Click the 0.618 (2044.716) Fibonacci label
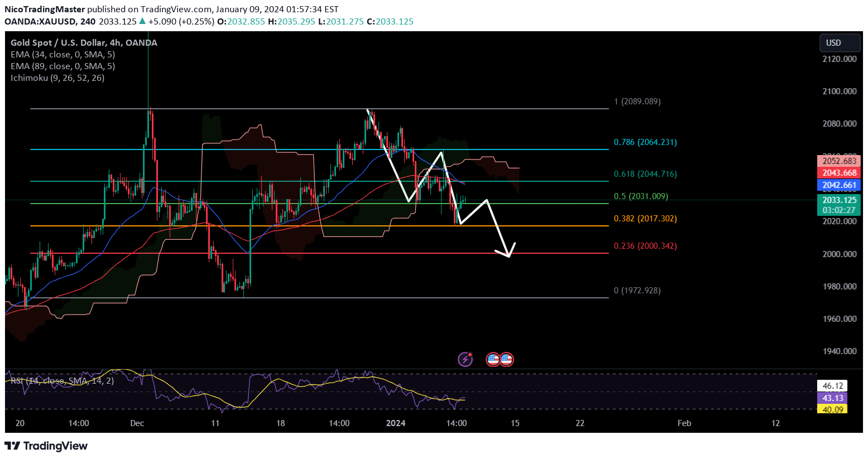Viewport: 868px width, 459px height. pos(645,174)
